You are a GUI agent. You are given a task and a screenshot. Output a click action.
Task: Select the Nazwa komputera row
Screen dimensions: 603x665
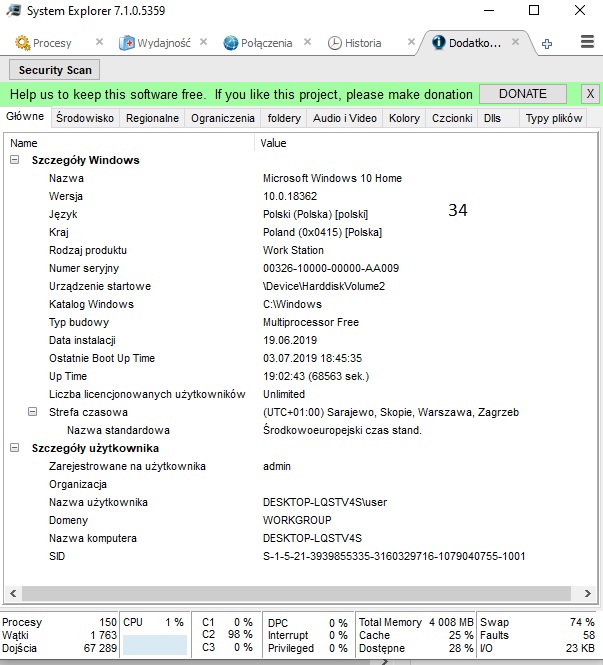[300, 538]
